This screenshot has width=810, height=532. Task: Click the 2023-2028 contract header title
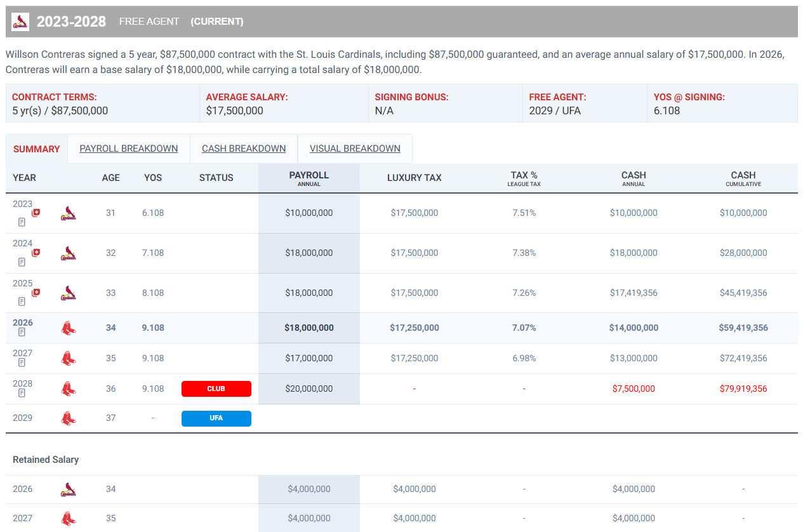click(x=71, y=22)
